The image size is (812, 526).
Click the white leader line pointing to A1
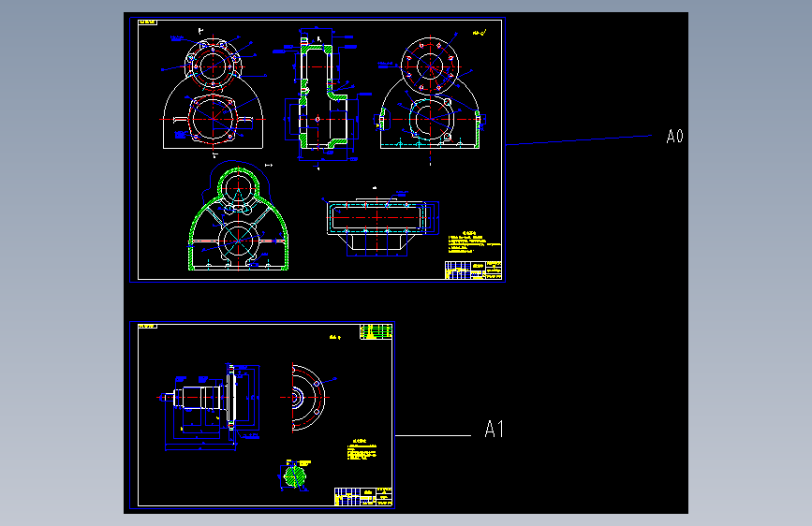(x=434, y=435)
